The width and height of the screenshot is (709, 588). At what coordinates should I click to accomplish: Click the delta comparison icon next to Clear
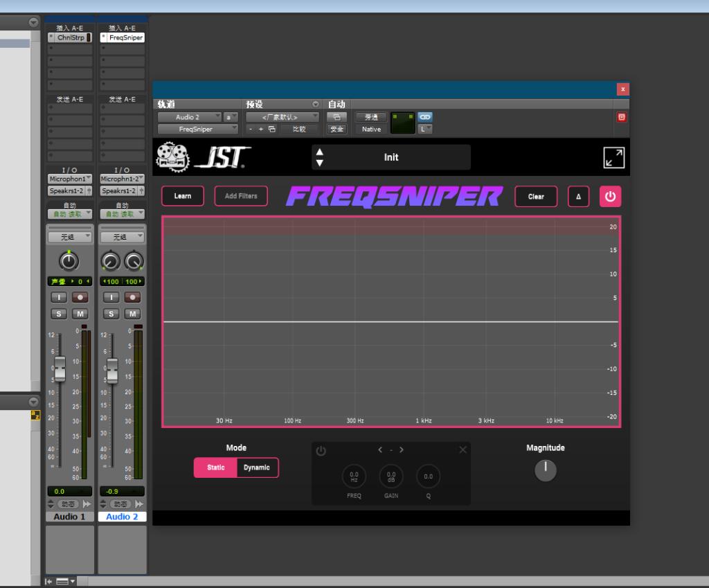point(579,196)
